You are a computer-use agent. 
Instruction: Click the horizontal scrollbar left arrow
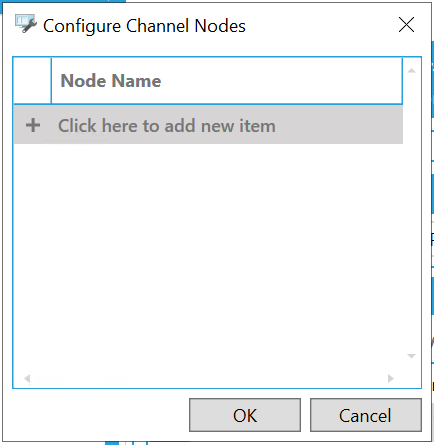pos(27,378)
